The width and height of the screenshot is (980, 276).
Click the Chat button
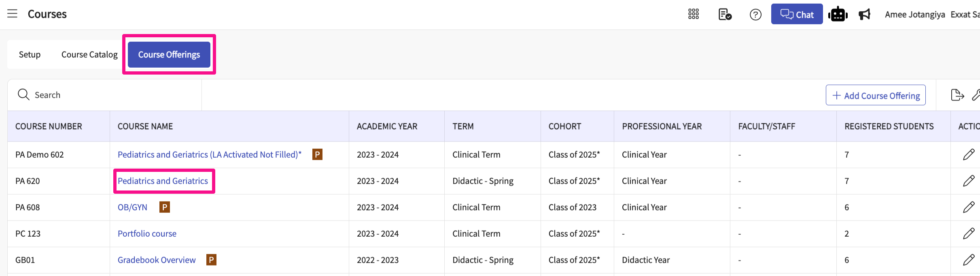tap(797, 14)
